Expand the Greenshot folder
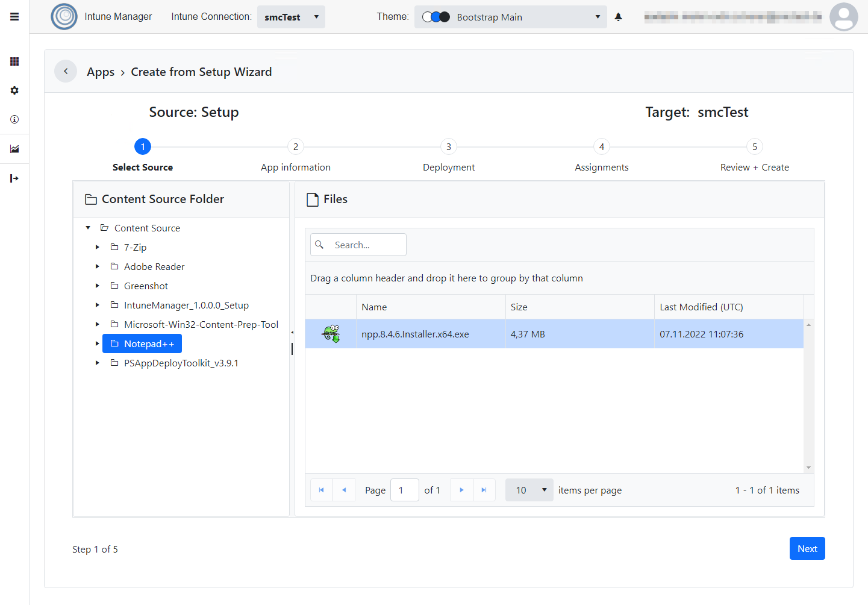Viewport: 868px width, 605px height. 98,286
